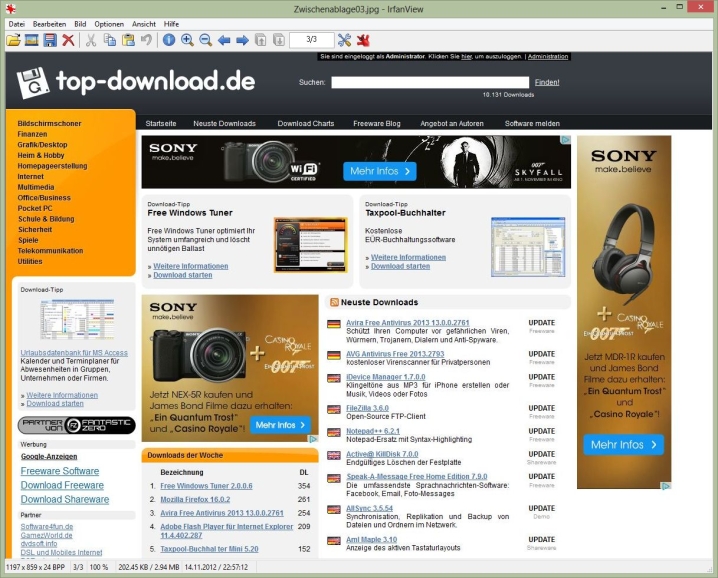The height and width of the screenshot is (578, 718).
Task: Click the red IrfanView About icon
Action: 363,40
